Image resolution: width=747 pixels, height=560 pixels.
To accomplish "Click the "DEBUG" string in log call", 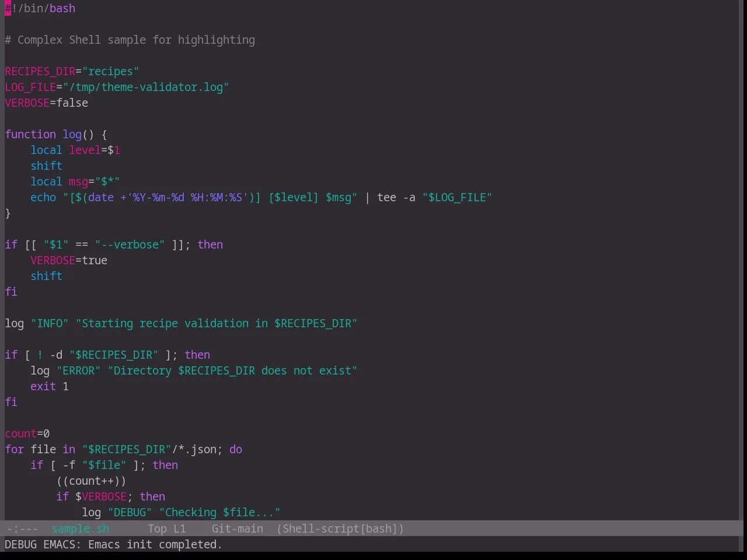I will pyautogui.click(x=130, y=513).
